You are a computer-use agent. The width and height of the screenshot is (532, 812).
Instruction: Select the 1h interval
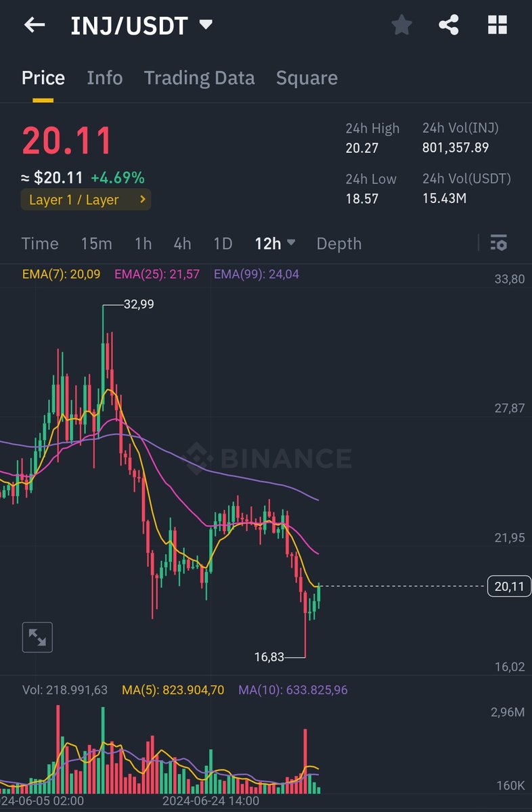(143, 244)
